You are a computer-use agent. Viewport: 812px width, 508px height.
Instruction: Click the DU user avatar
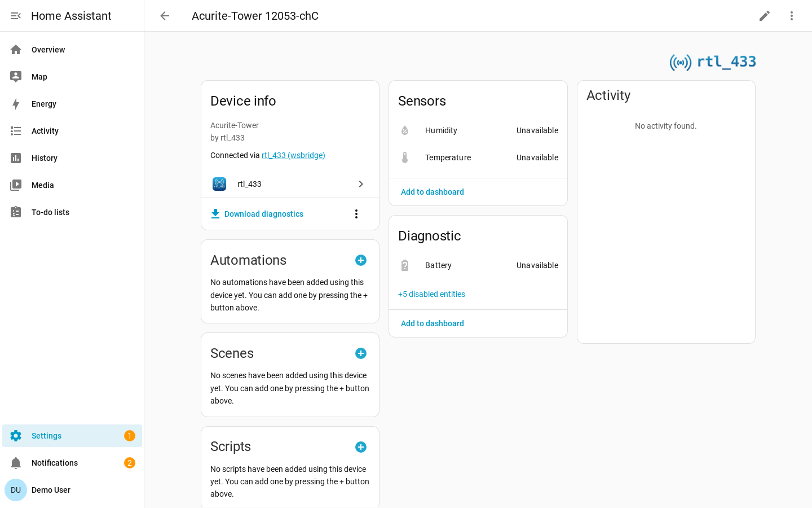(16, 490)
